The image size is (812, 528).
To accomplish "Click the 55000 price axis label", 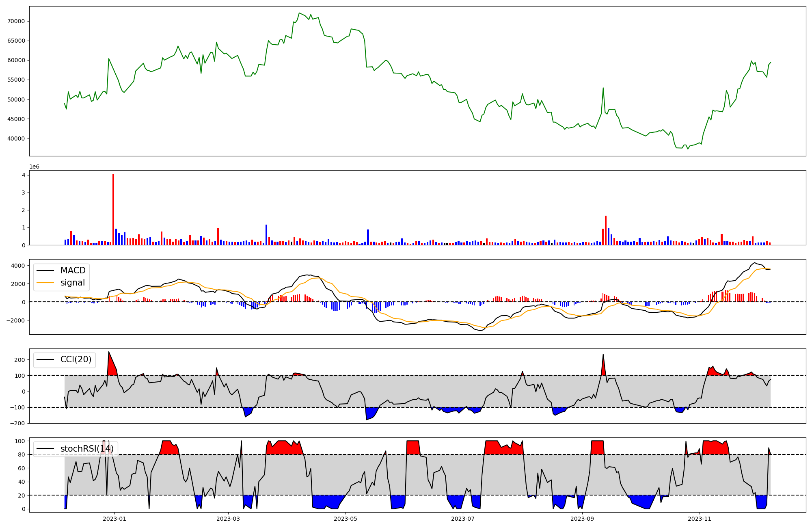I will point(16,80).
